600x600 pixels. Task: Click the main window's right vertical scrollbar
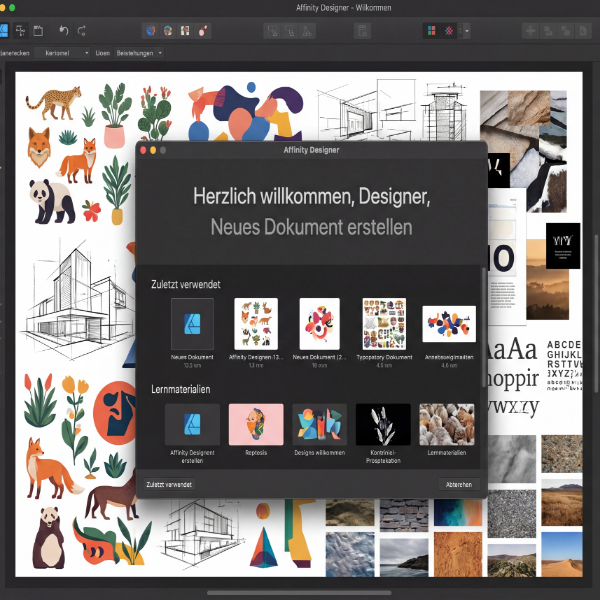click(596, 314)
